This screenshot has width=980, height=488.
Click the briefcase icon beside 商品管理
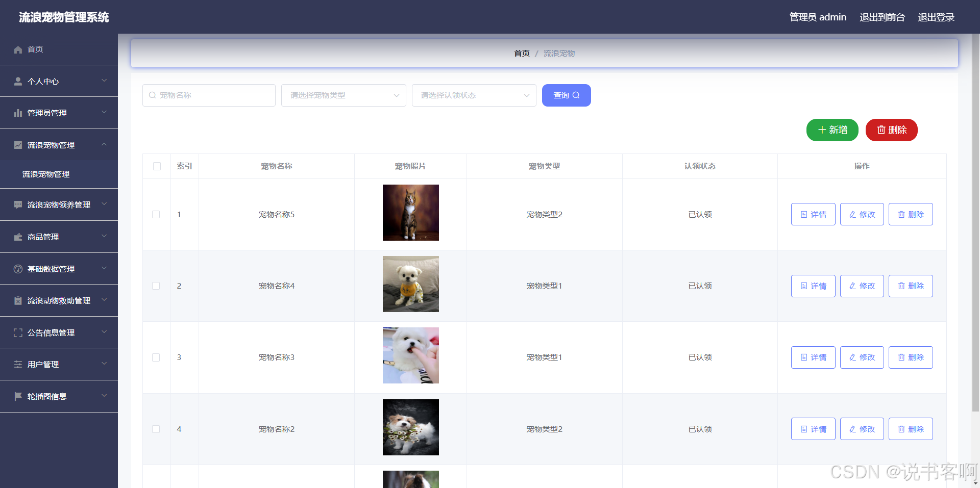pyautogui.click(x=18, y=237)
